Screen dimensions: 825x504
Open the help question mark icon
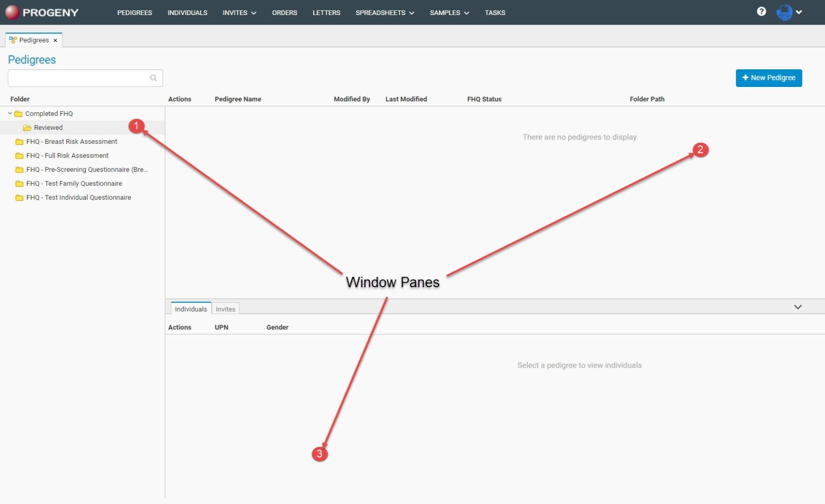coord(761,11)
